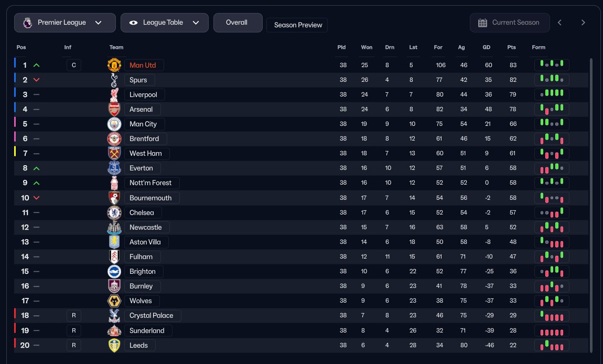603x364 pixels.
Task: Click the Spurs club badge
Action: [x=114, y=80]
